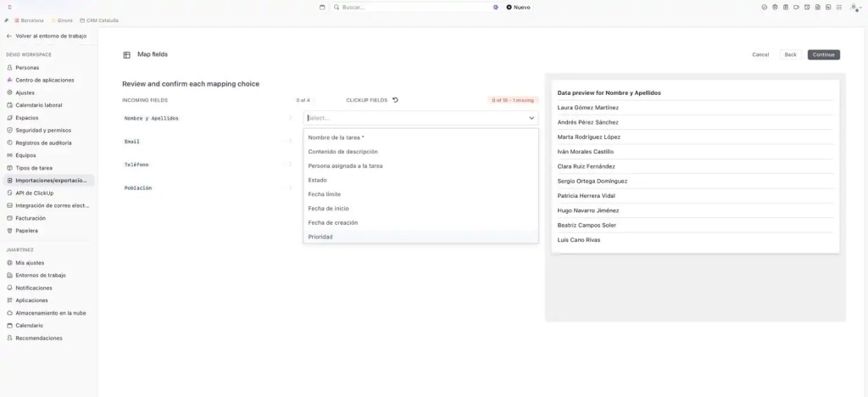Click the Select field for Nombre y Apellidos

pyautogui.click(x=420, y=118)
